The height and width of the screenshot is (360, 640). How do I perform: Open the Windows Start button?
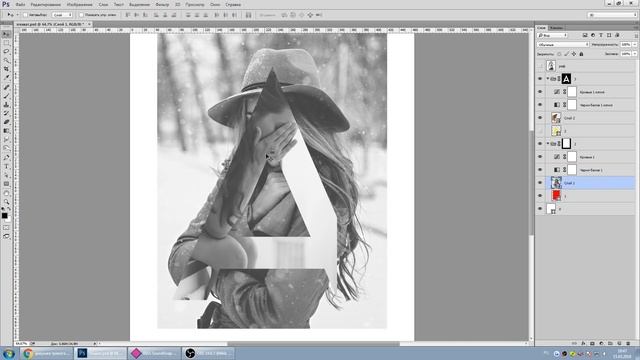pyautogui.click(x=9, y=353)
